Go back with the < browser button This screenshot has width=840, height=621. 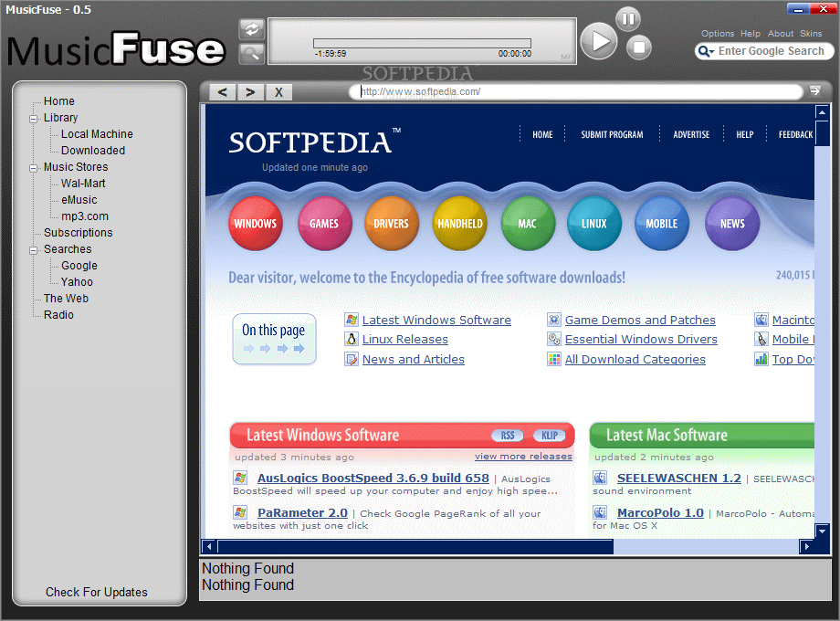coord(223,92)
